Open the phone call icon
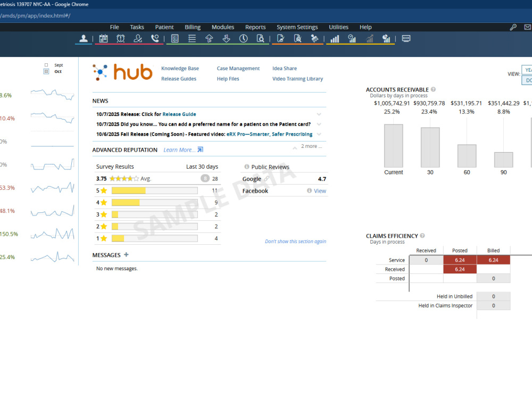The height and width of the screenshot is (399, 532). [155, 39]
